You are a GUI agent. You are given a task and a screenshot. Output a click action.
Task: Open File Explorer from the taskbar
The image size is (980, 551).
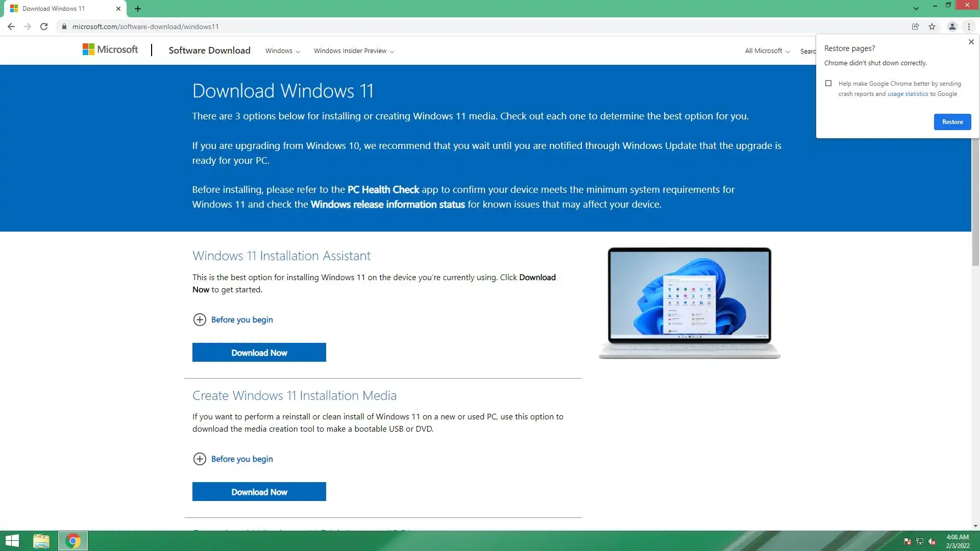point(41,541)
